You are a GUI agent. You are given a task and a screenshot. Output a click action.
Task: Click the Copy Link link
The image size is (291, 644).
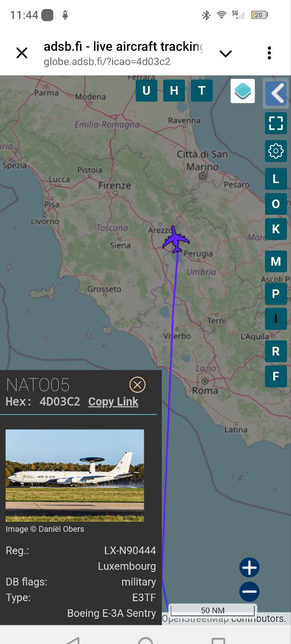[113, 401]
